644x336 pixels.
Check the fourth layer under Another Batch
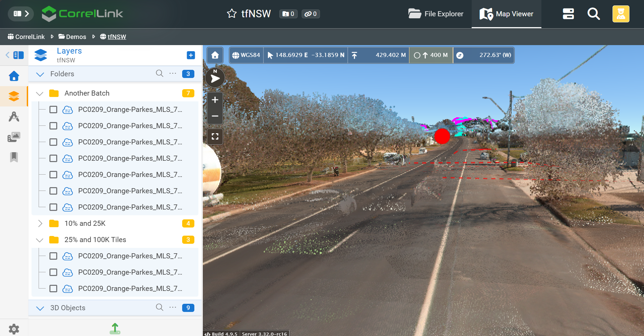click(53, 158)
